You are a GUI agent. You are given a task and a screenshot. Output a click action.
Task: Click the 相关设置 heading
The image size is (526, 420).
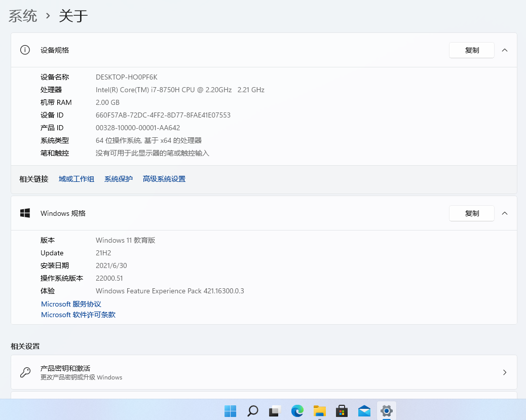[25, 346]
